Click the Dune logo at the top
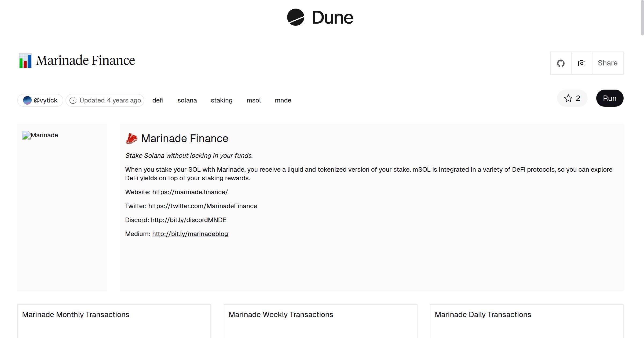Image resolution: width=644 pixels, height=338 pixels. point(321,18)
